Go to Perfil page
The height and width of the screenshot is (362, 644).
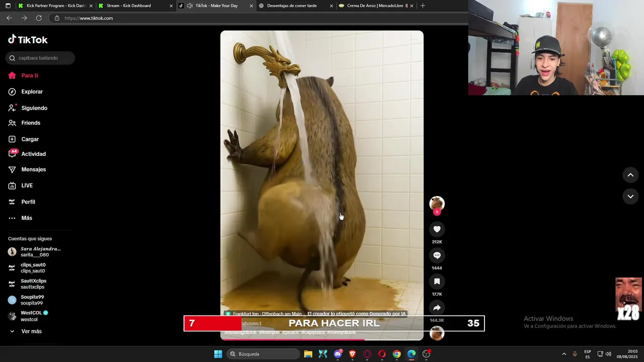(x=22, y=202)
